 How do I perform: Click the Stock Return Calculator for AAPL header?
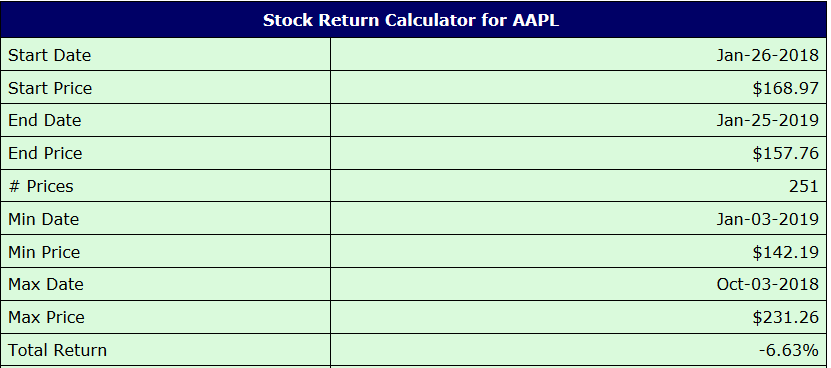pyautogui.click(x=411, y=20)
